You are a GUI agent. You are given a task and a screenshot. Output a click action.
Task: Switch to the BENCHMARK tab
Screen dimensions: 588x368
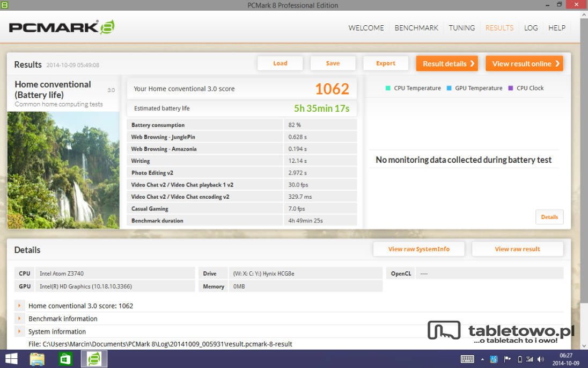[x=416, y=28]
